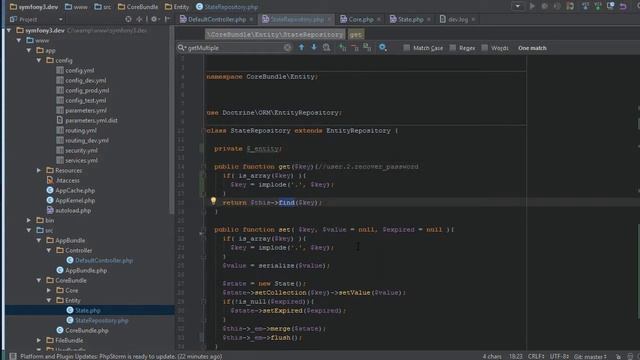This screenshot has width=640, height=360.
Task: Click CRLF line separator in status bar
Action: click(x=536, y=356)
